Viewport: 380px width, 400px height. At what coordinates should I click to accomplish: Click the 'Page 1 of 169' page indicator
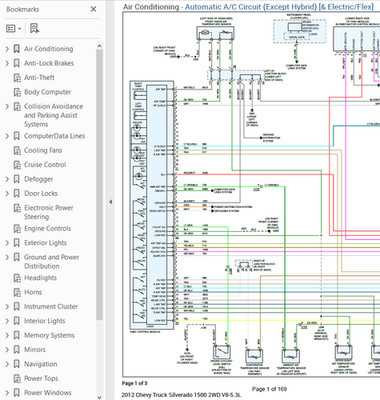[269, 389]
